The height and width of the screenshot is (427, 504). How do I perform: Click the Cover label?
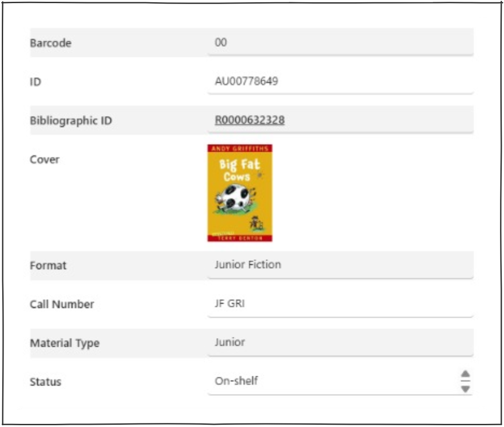[x=44, y=160]
